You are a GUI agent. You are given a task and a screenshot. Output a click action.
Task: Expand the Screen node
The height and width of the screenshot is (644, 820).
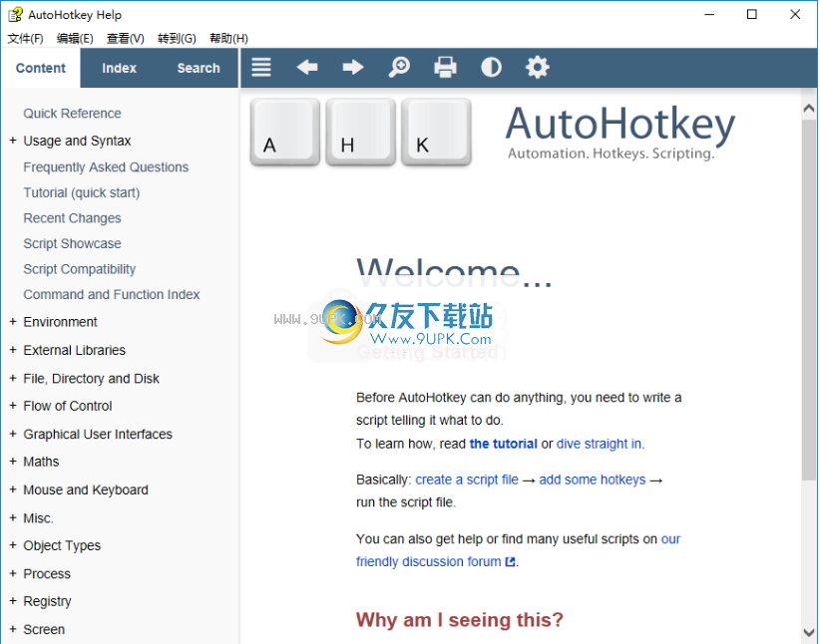tap(13, 629)
